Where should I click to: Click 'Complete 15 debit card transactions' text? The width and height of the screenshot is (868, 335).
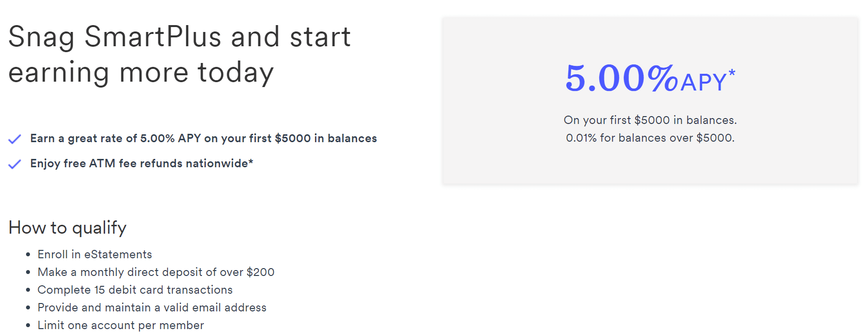click(x=135, y=290)
